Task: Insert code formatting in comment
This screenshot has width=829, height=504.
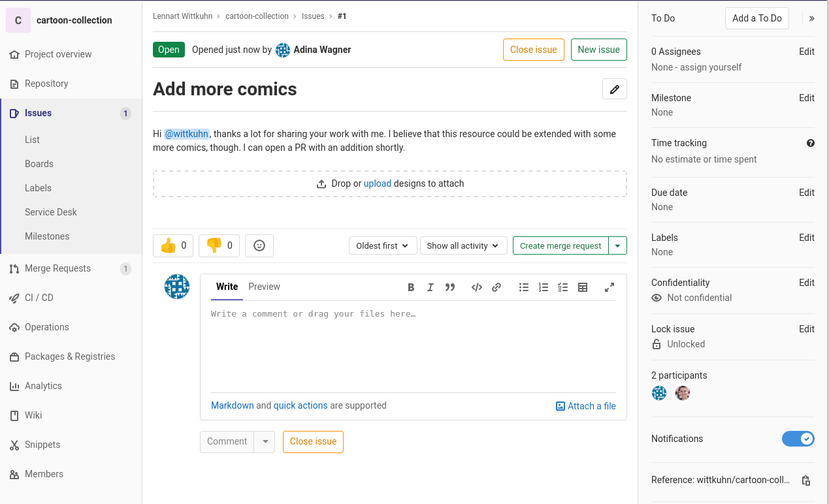Action: pos(477,287)
